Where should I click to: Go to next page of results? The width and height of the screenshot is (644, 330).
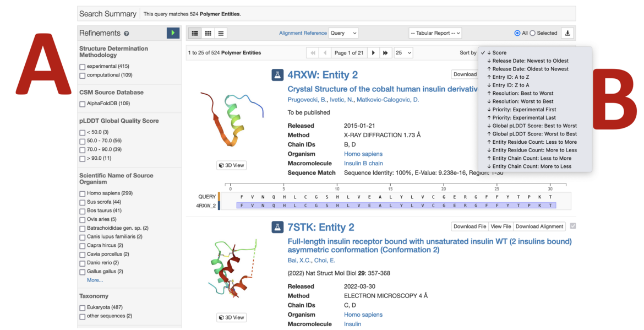tap(373, 52)
